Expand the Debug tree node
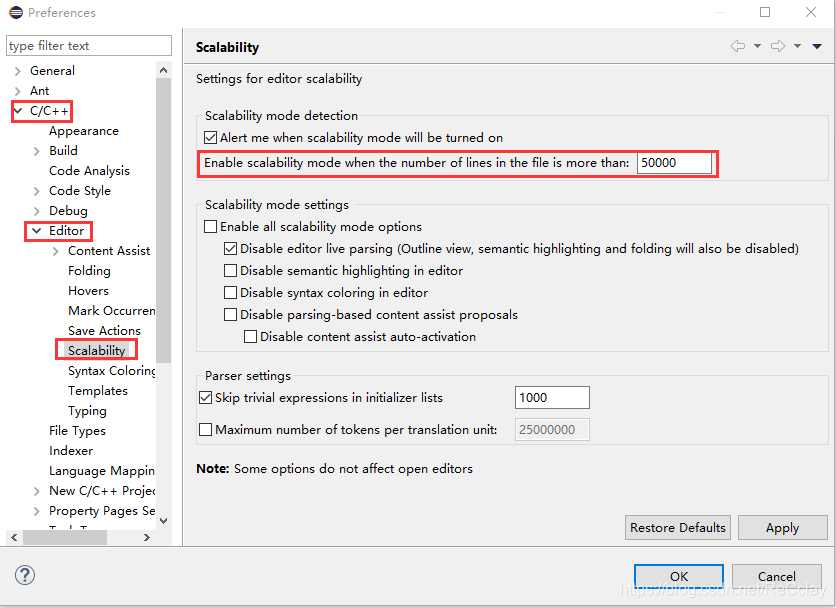Viewport: 836px width, 608px height. coord(36,211)
